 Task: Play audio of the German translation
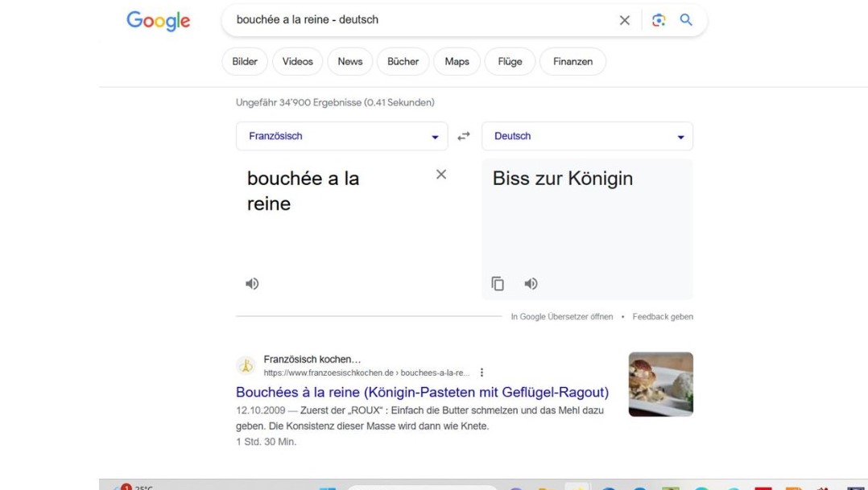pos(531,283)
